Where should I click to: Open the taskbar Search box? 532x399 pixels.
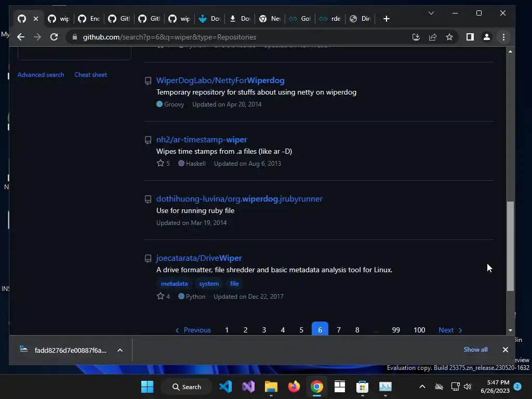(x=187, y=387)
